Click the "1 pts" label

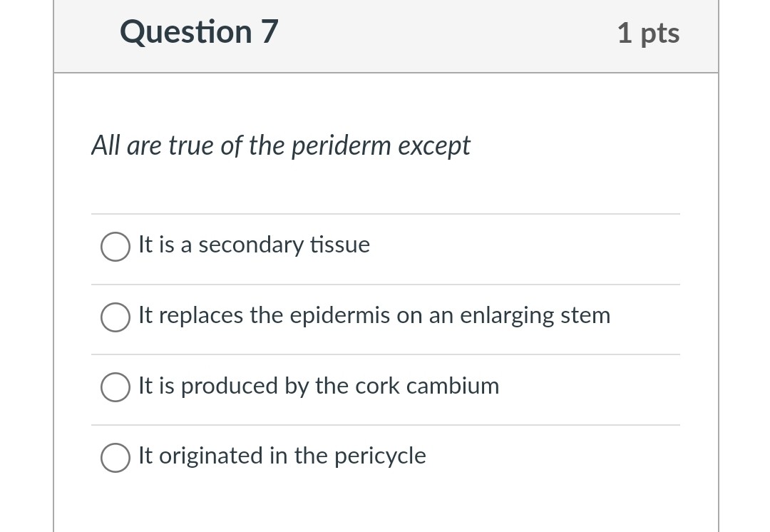tap(648, 32)
